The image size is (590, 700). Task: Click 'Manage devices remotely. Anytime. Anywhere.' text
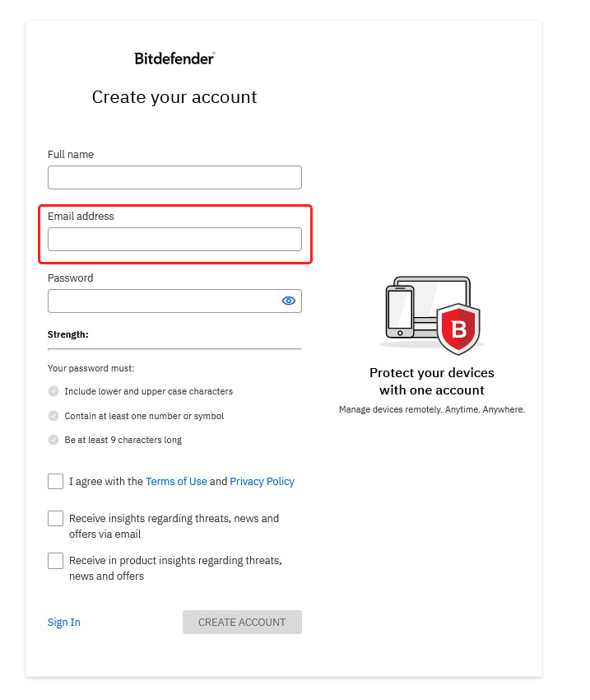coord(432,409)
